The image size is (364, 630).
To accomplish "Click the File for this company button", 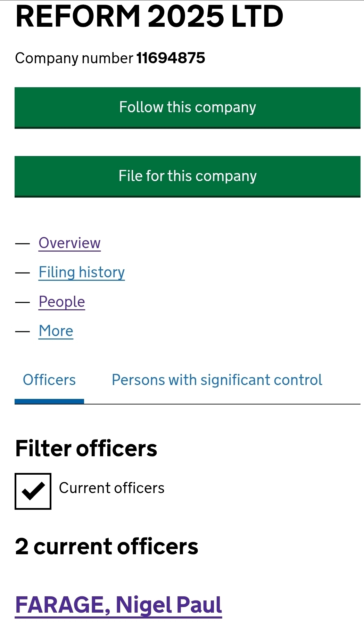I will 188,176.
